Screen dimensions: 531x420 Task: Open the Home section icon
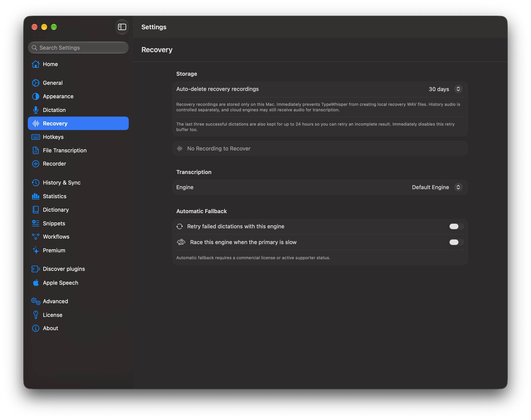point(36,64)
